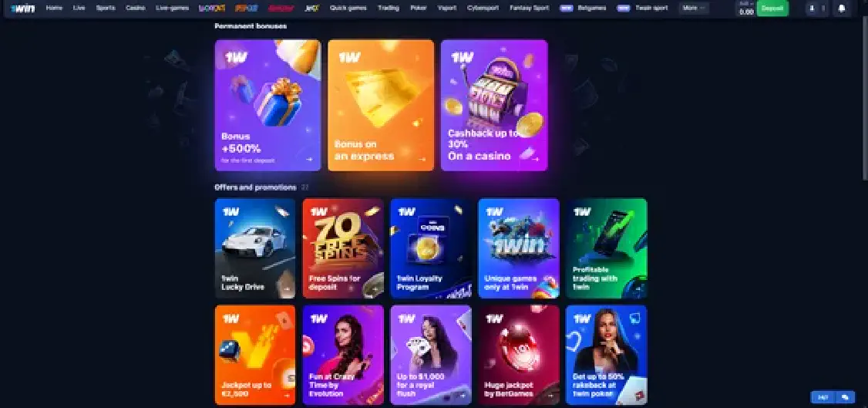Open the Aviator logo in navigation
The width and height of the screenshot is (868, 408).
280,8
